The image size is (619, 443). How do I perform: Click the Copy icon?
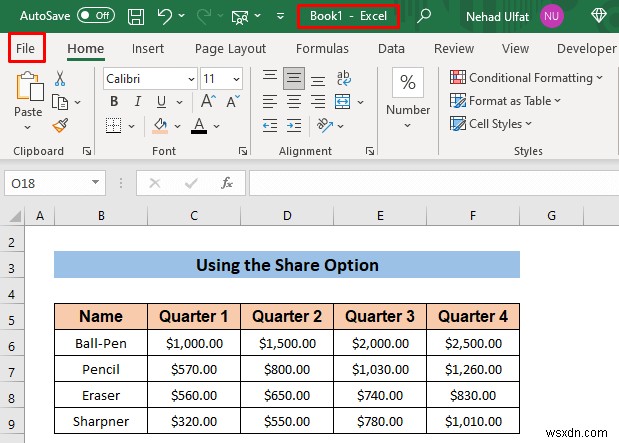tap(60, 102)
